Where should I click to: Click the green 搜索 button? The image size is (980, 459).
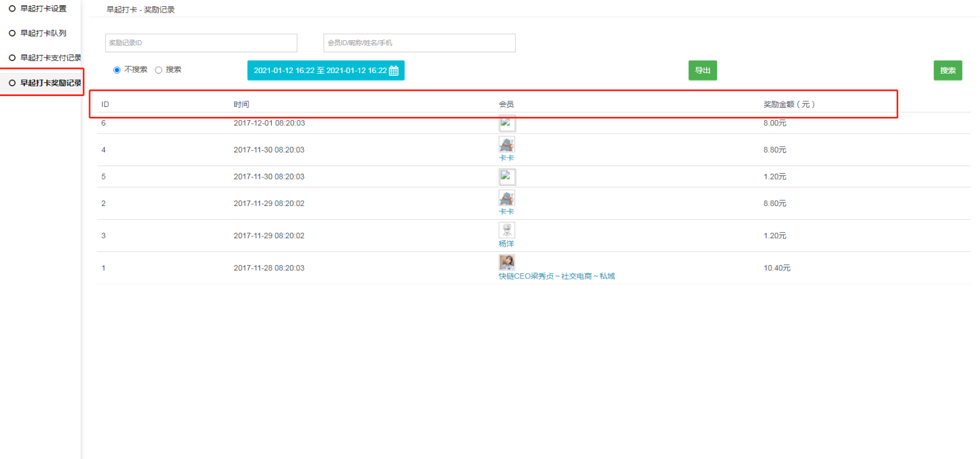(x=948, y=70)
